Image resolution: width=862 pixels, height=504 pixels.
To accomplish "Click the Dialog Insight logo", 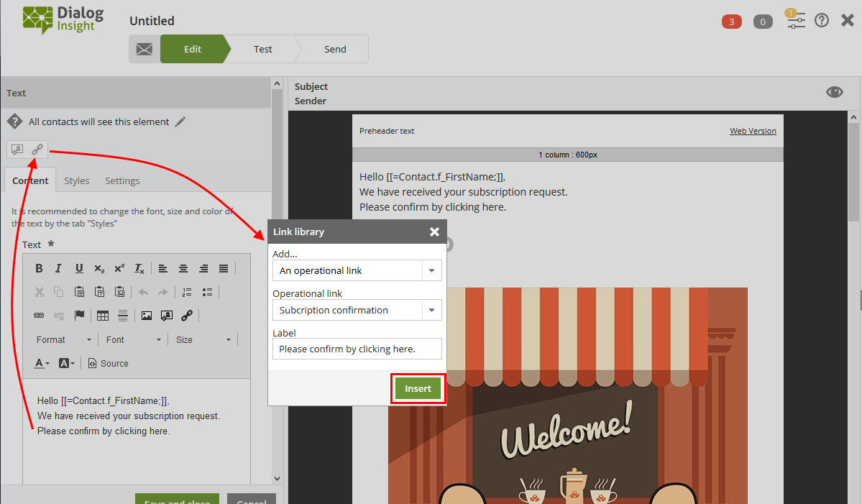I will [63, 20].
